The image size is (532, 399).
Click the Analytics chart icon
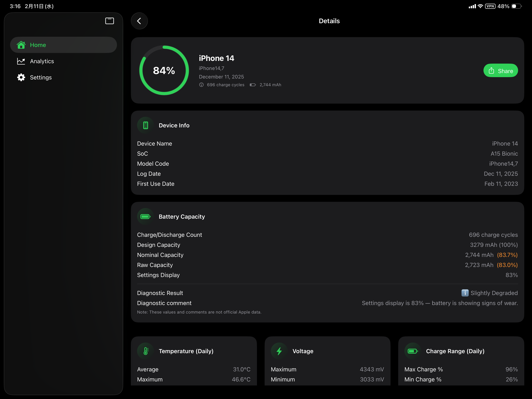(21, 61)
